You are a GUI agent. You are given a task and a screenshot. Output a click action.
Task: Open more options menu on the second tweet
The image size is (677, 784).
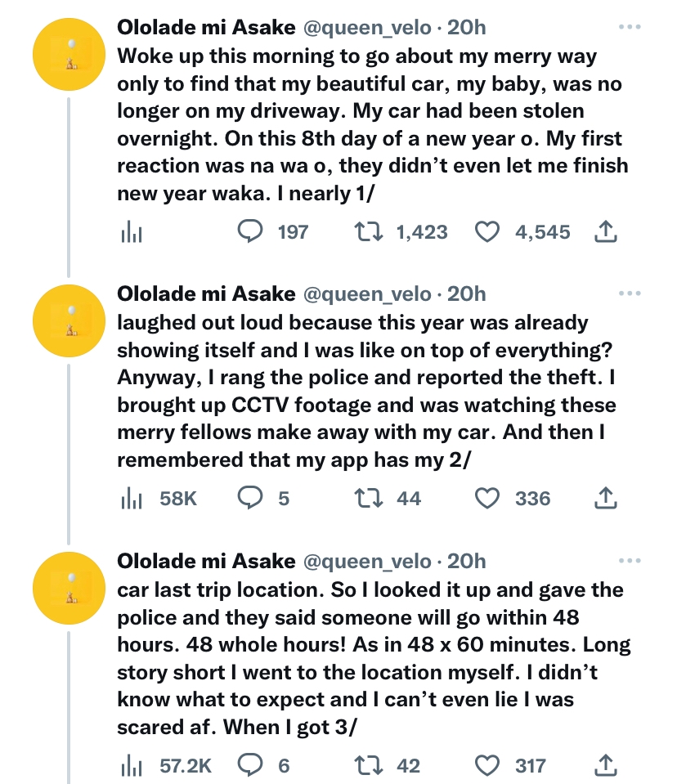tap(630, 293)
